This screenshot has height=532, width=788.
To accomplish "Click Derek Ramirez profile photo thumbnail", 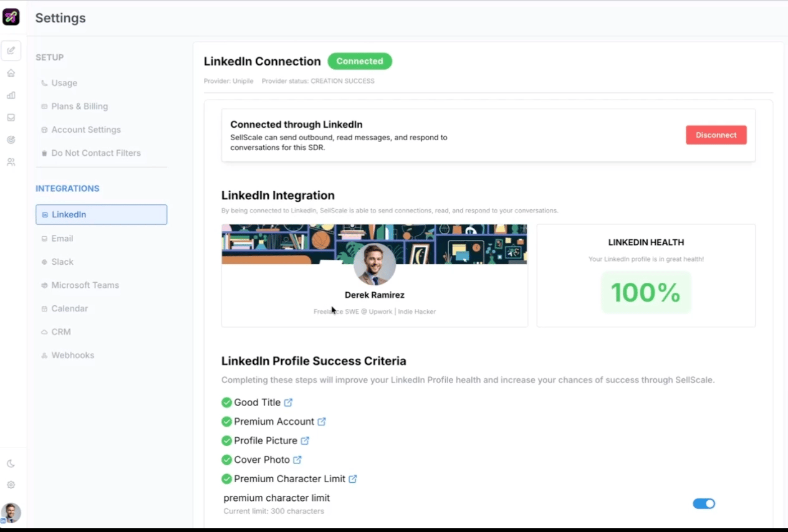I will 375,264.
